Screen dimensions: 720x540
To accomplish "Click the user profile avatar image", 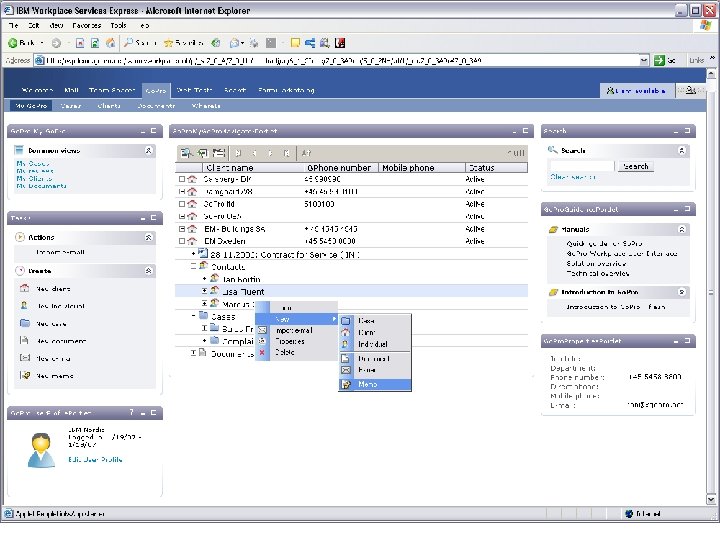I will (x=41, y=451).
